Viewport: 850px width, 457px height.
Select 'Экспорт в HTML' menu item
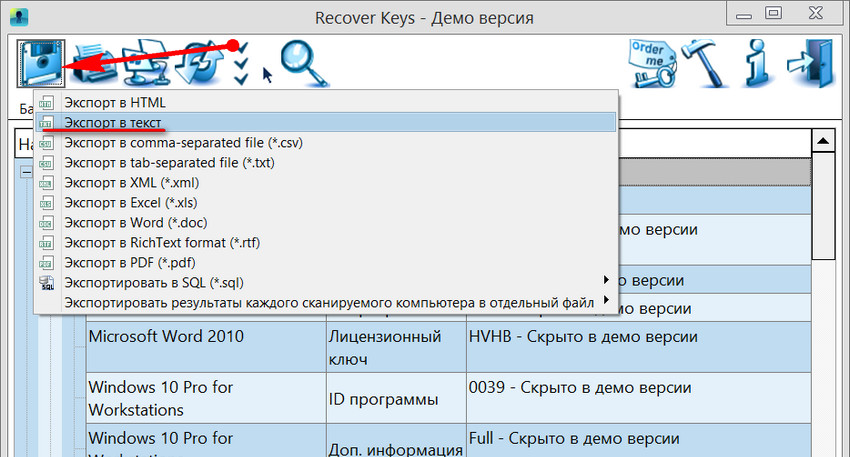(114, 102)
